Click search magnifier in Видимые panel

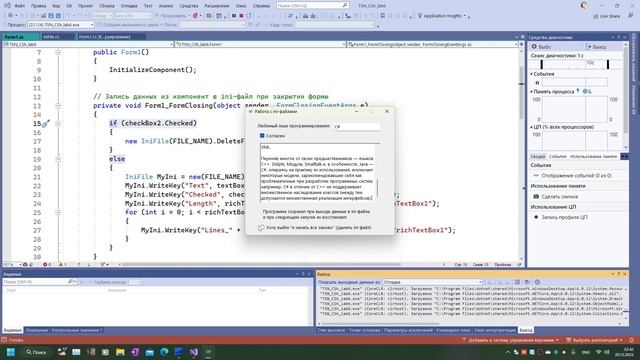(70, 282)
